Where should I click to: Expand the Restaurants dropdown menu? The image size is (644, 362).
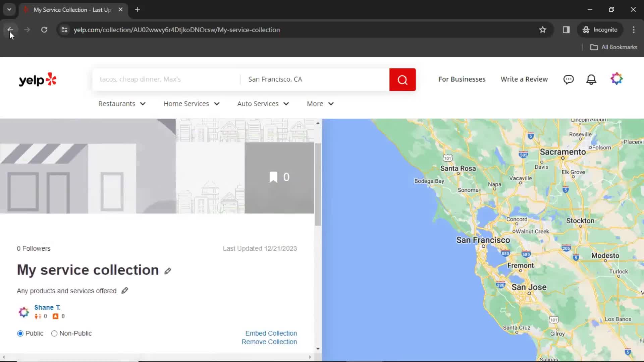(x=122, y=104)
